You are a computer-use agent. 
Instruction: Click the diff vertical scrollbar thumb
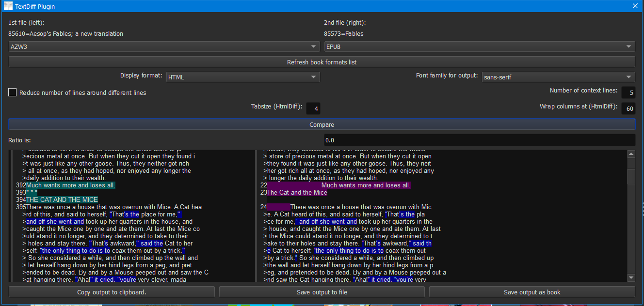pyautogui.click(x=631, y=176)
